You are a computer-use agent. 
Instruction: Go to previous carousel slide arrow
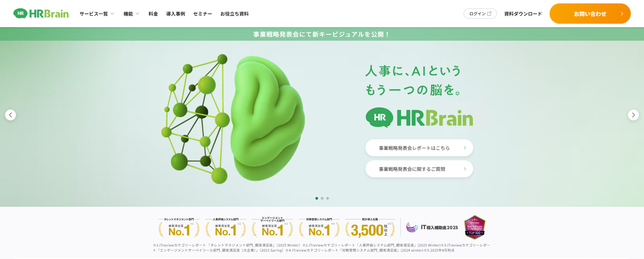(10, 115)
